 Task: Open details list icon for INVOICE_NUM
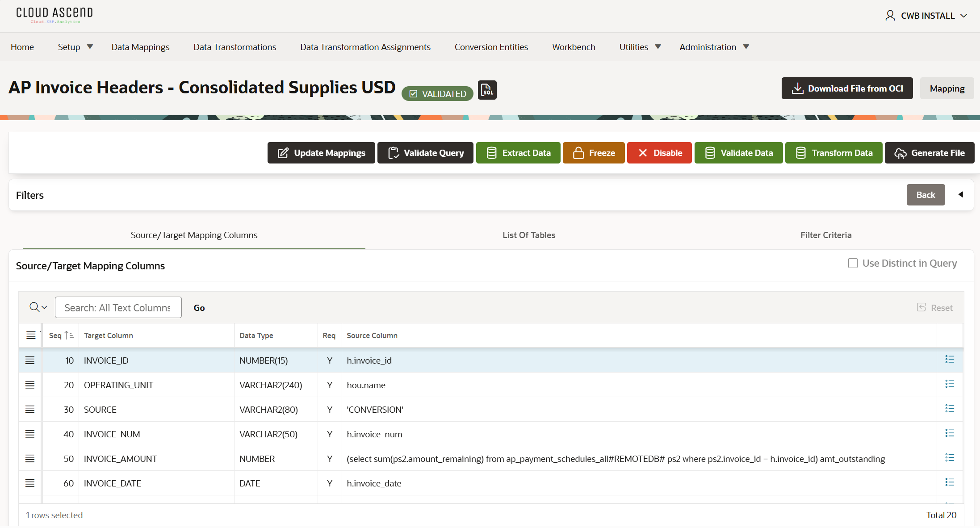950,433
